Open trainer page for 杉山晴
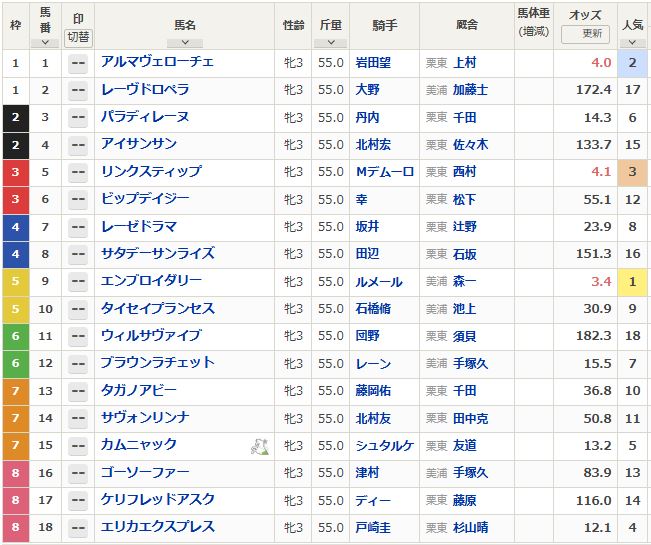This screenshot has width=651, height=545. tap(470, 528)
